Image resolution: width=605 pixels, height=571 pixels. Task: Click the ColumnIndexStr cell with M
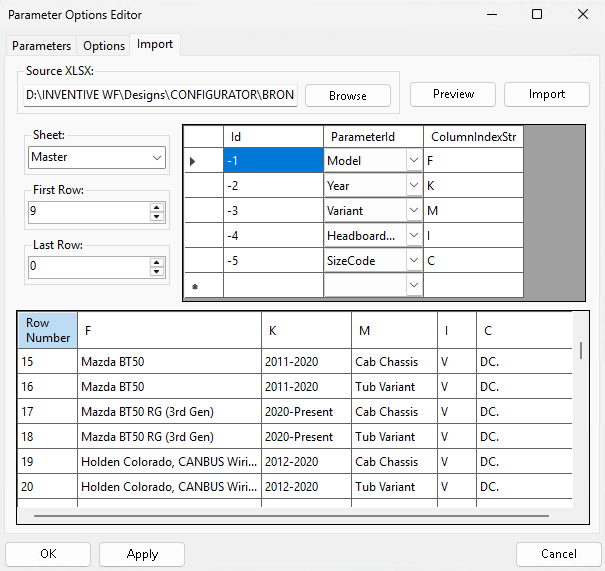point(473,211)
